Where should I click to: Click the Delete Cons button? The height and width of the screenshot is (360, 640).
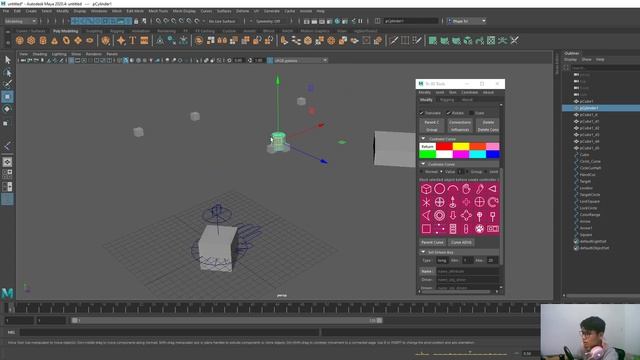coord(488,130)
